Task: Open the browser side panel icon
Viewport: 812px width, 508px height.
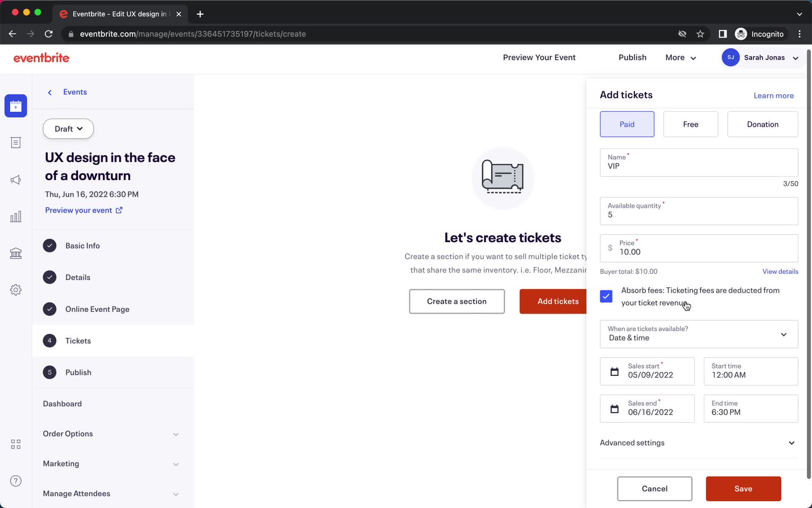Action: click(723, 34)
